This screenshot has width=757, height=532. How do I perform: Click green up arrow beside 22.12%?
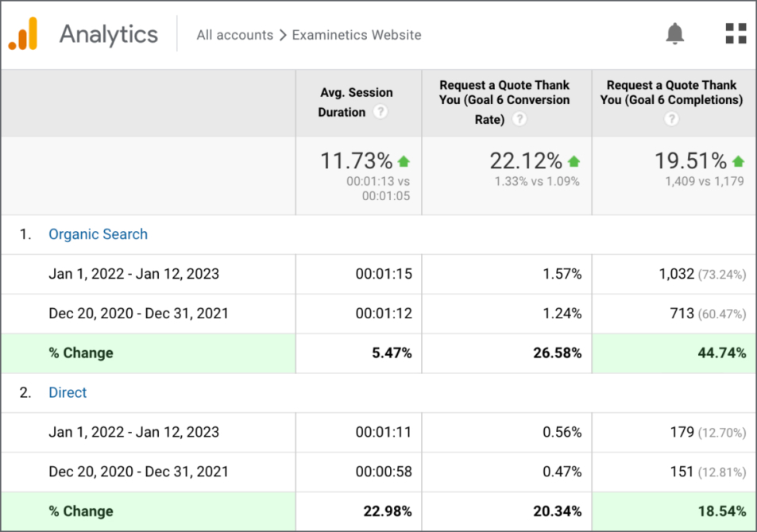(574, 161)
